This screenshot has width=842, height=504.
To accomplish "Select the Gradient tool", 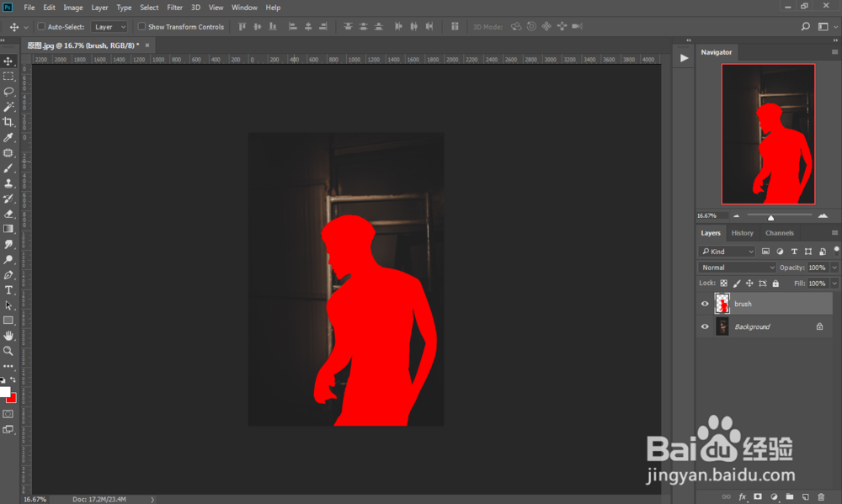I will pyautogui.click(x=8, y=229).
